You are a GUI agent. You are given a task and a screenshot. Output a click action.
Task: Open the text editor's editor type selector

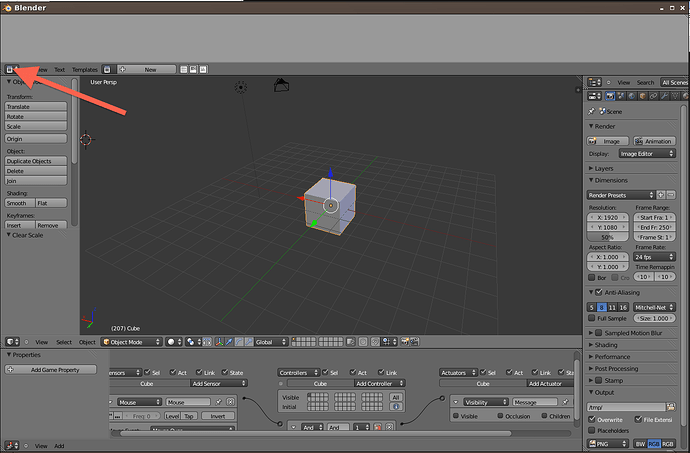click(12, 69)
